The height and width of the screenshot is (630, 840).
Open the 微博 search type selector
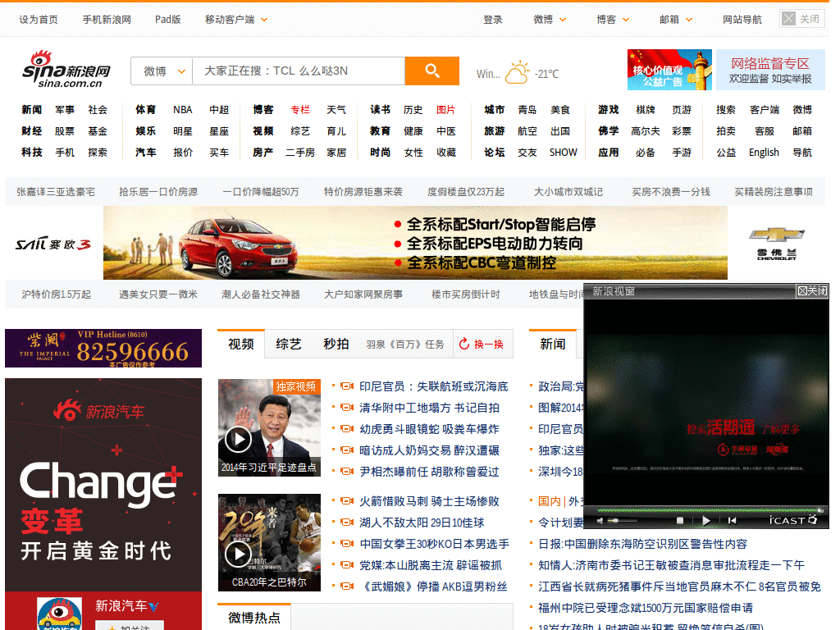tap(162, 71)
